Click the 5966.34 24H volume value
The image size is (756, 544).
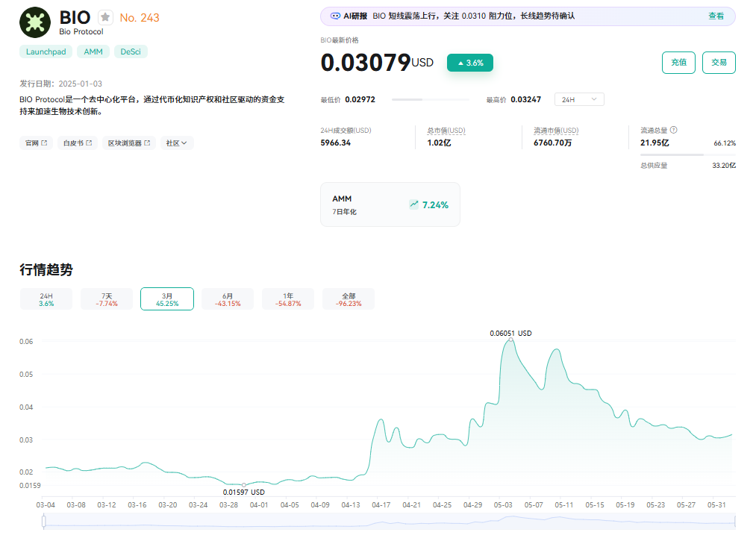336,143
